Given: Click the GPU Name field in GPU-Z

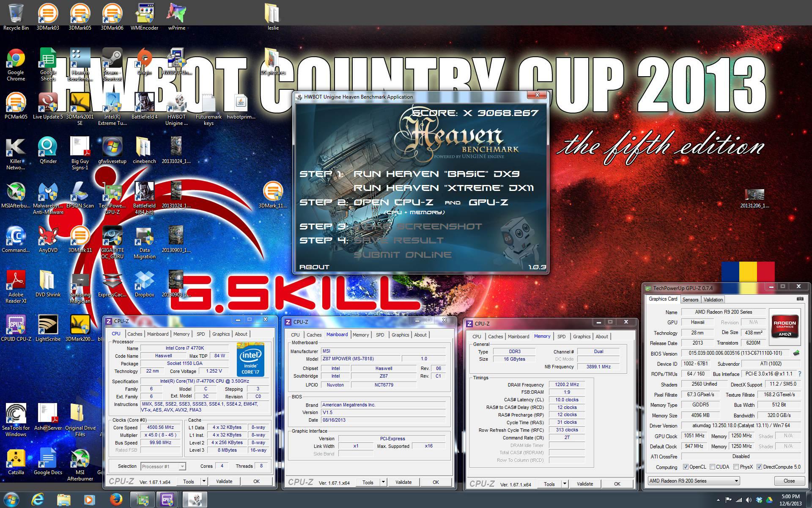Looking at the screenshot, I should pyautogui.click(x=723, y=312).
